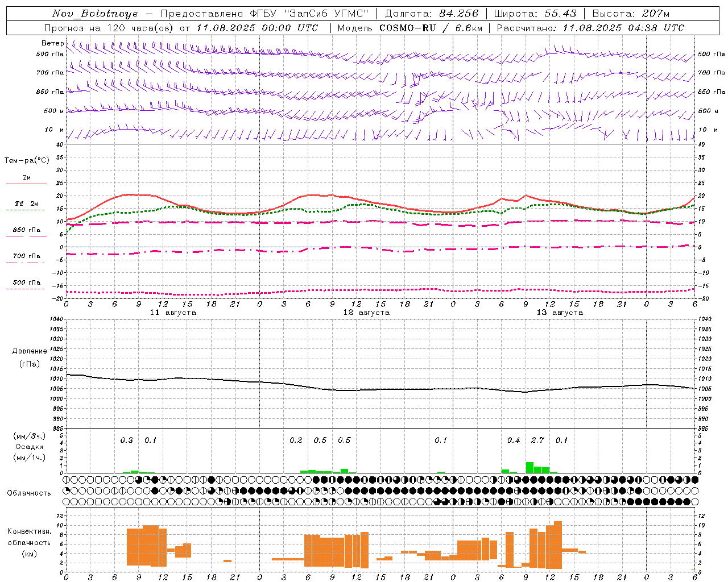
Task: Click the latitude value Широта: 55.43
Action: pyautogui.click(x=535, y=14)
